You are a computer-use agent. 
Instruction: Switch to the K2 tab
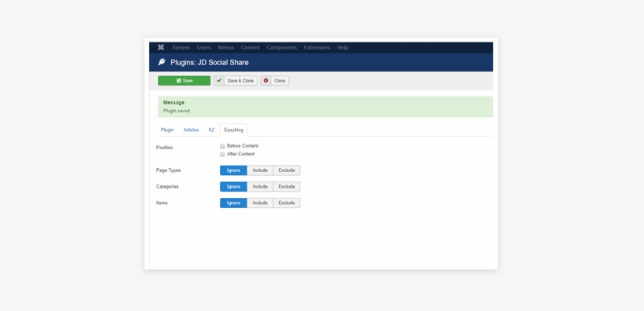coord(211,130)
